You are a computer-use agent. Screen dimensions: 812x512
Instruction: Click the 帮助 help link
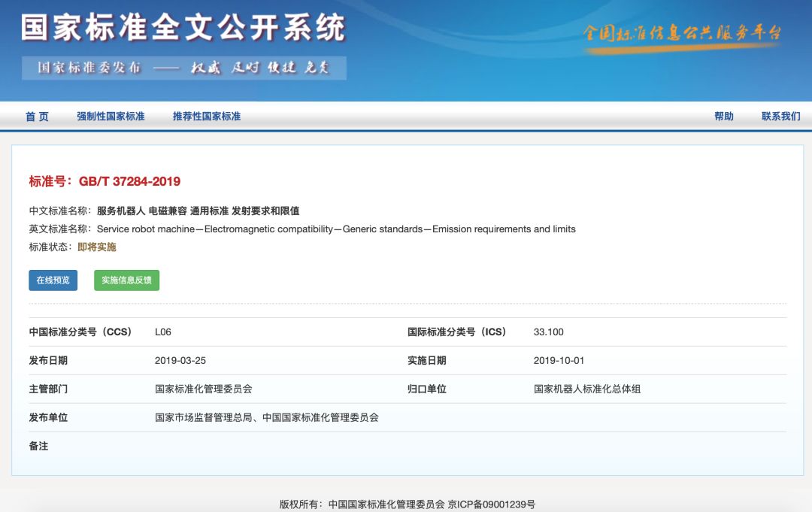pos(723,117)
